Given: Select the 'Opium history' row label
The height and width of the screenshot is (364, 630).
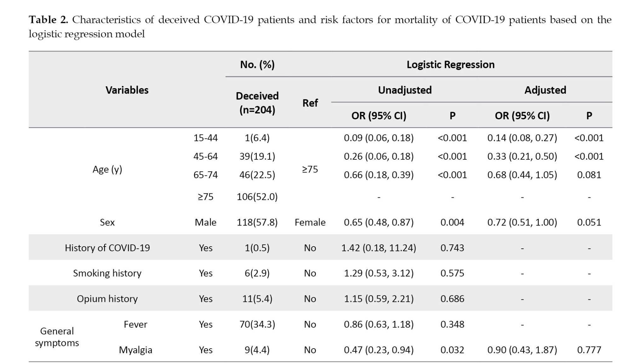Looking at the screenshot, I should pos(107,299).
